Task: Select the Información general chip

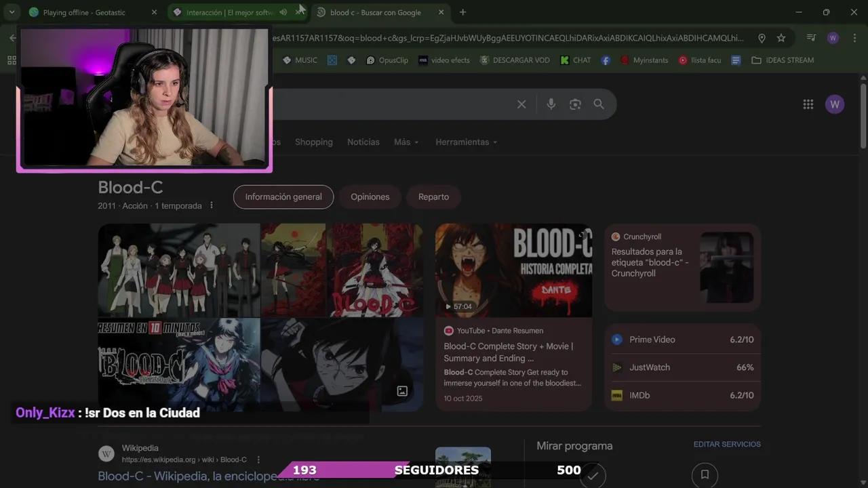Action: [283, 197]
